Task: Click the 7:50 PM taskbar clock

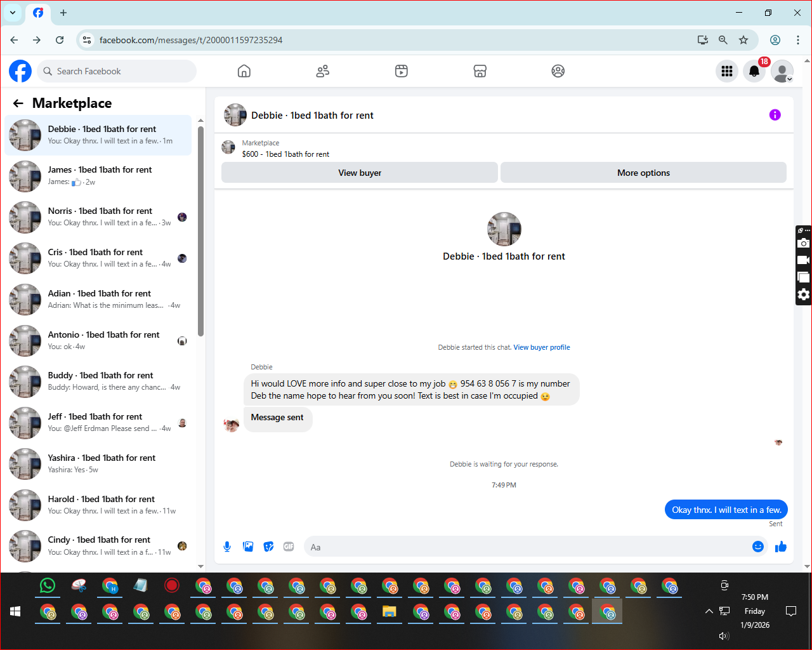Action: tap(755, 597)
